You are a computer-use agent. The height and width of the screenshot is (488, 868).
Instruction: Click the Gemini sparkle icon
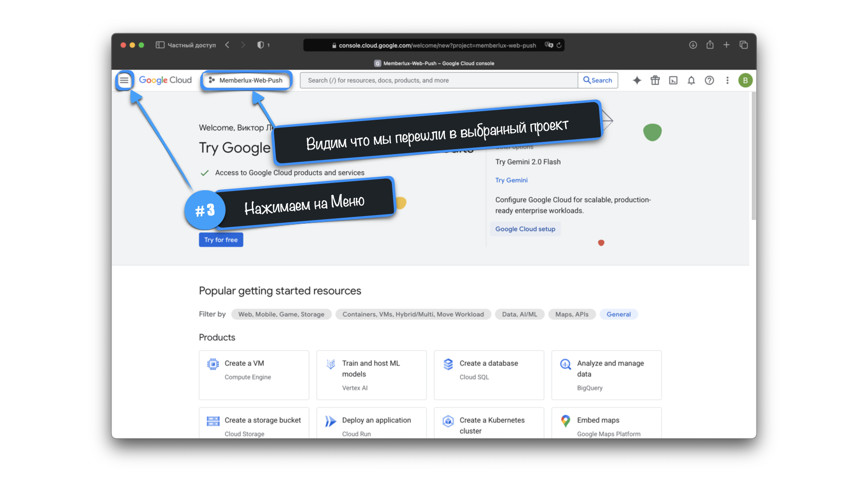637,80
